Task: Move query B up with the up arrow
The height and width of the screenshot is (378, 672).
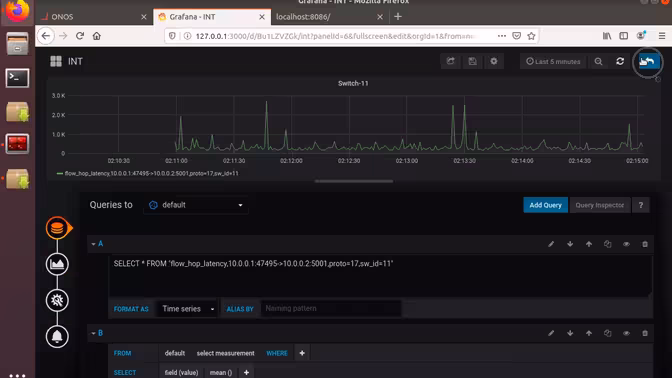Action: tap(589, 333)
